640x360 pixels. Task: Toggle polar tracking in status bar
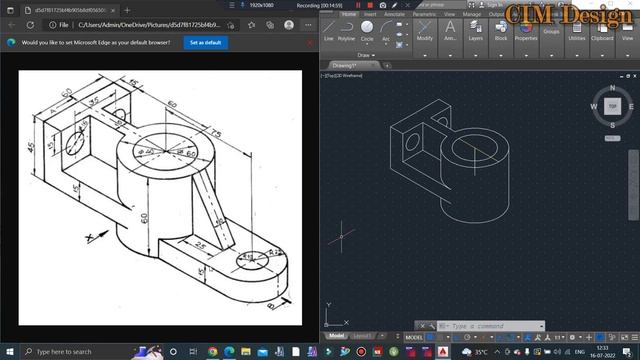467,337
